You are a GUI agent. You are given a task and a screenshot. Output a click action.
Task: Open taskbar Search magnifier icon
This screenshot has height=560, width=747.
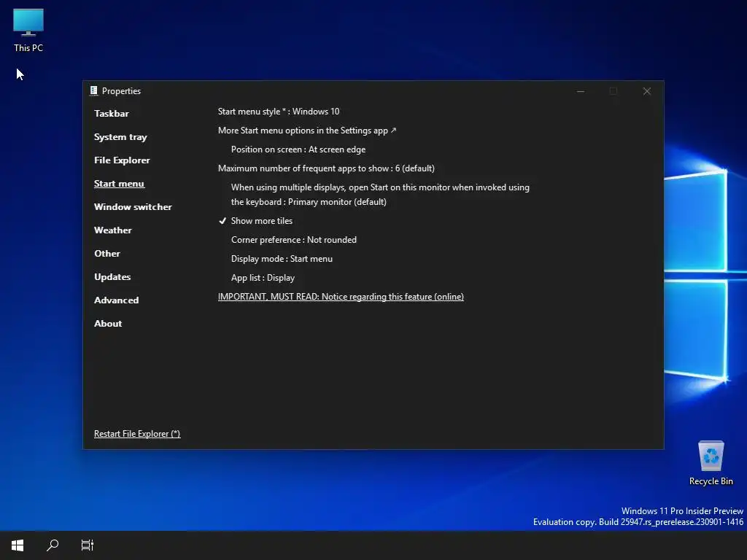(x=53, y=545)
